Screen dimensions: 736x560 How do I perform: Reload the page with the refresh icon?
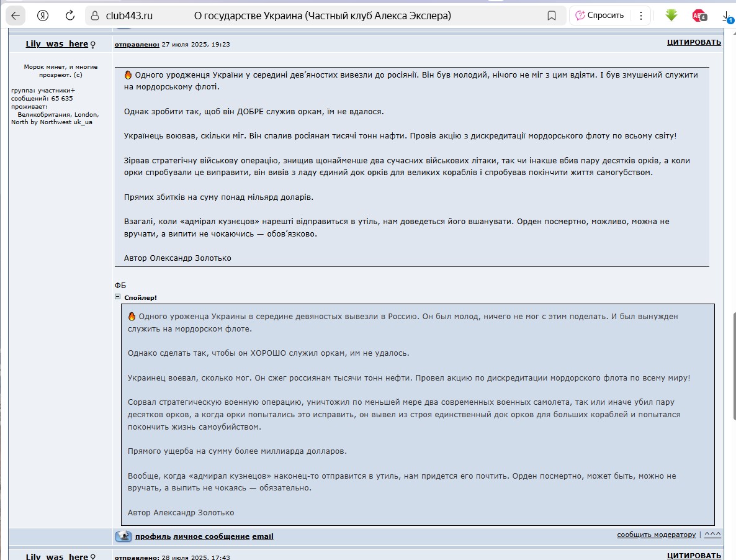tap(70, 16)
